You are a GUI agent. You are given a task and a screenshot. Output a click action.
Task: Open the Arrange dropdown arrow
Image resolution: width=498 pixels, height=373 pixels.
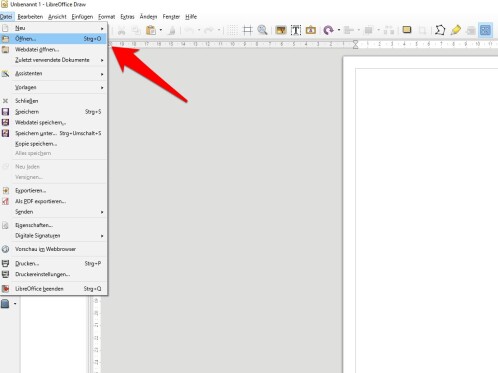pos(378,30)
